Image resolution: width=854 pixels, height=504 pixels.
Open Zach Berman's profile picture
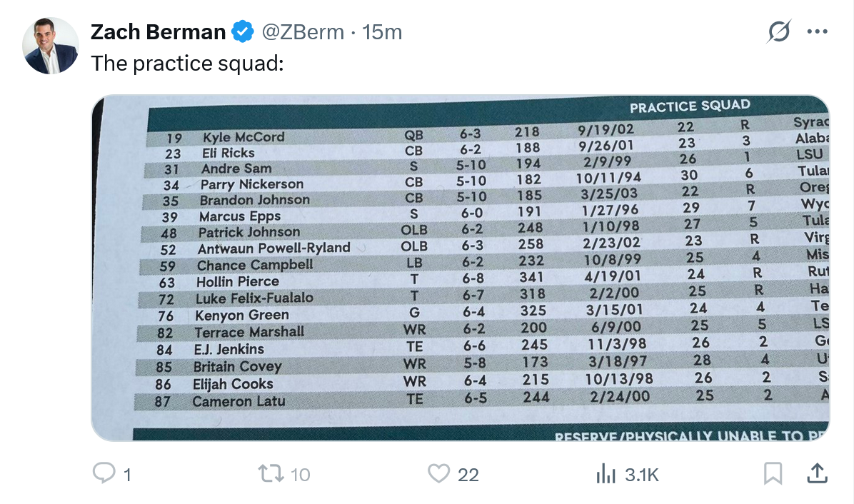(x=50, y=46)
